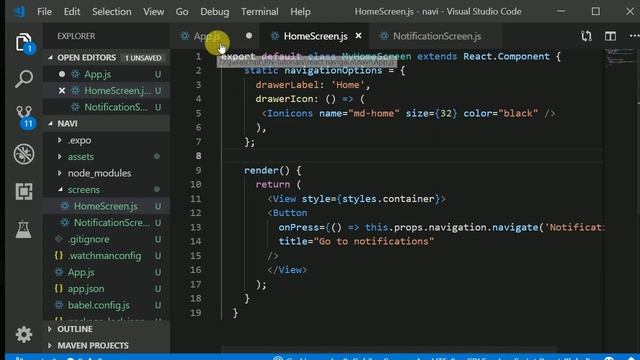Click the VS Code logo in title bar
This screenshot has height=360, width=640.
point(19,11)
